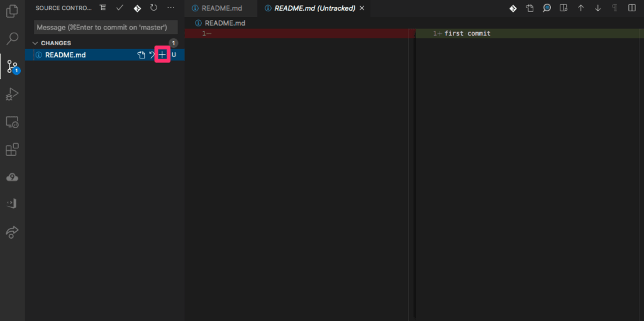
Task: Click README.md in the breadcrumb
Action: coord(225,23)
